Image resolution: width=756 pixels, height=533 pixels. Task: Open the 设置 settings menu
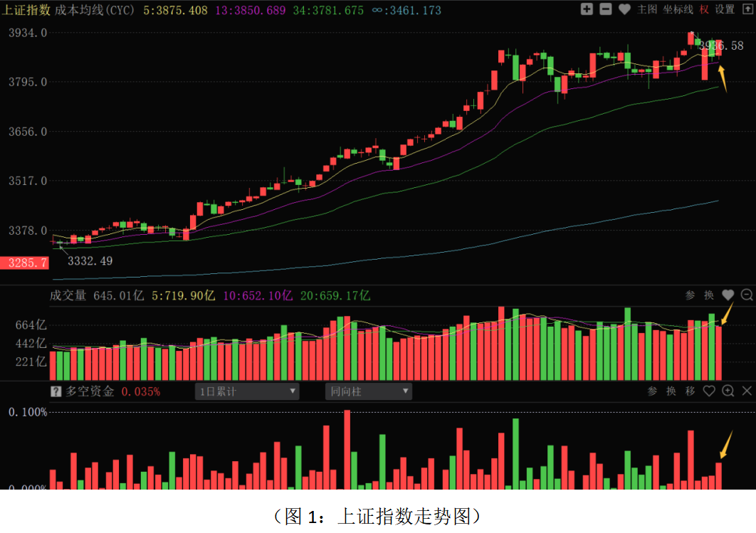[725, 9]
